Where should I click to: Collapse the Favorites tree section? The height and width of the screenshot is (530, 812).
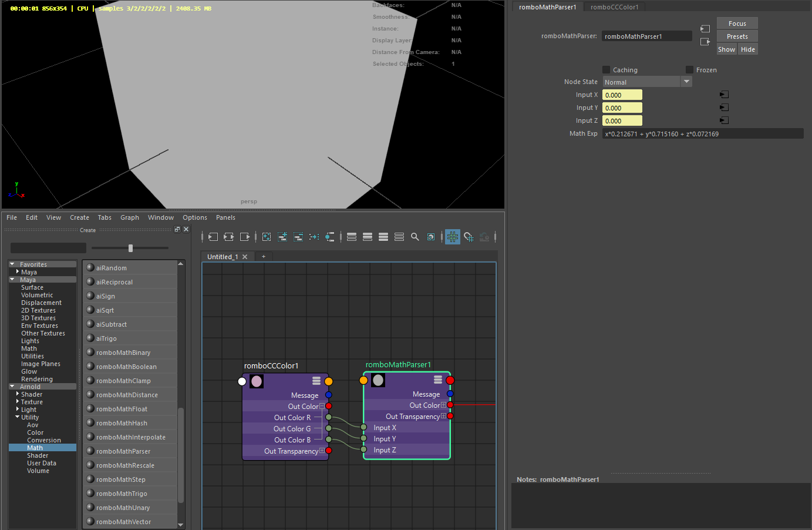[12, 264]
